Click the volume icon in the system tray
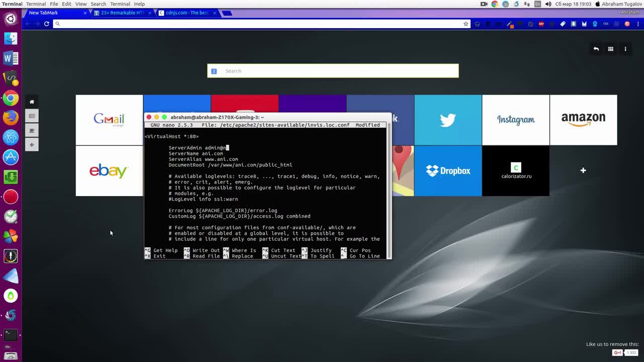Image resolution: width=644 pixels, height=362 pixels. click(548, 4)
